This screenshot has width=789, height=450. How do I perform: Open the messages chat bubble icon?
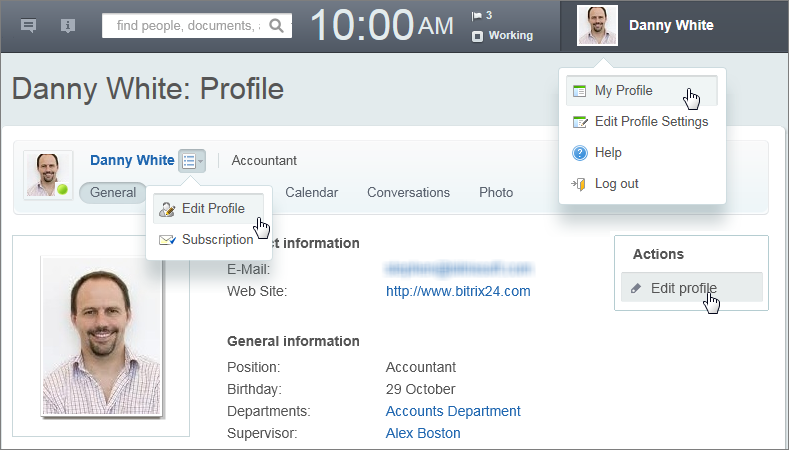pos(29,26)
